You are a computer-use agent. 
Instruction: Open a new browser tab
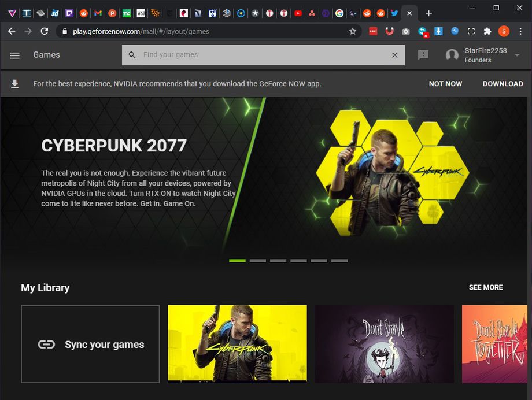tap(428, 13)
